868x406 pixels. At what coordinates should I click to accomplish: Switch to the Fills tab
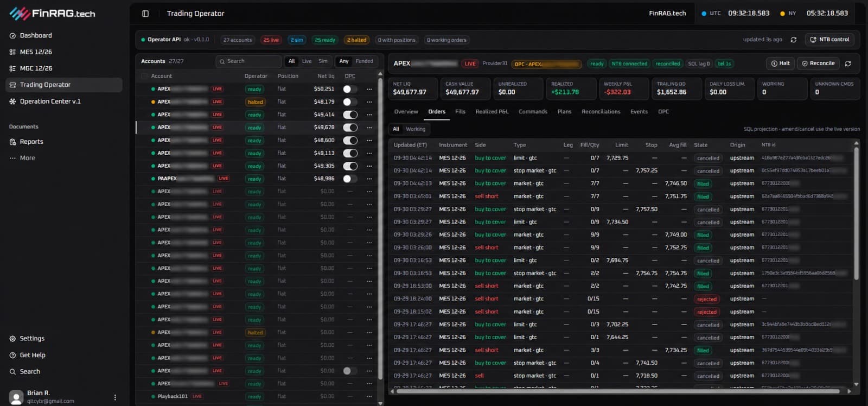460,112
